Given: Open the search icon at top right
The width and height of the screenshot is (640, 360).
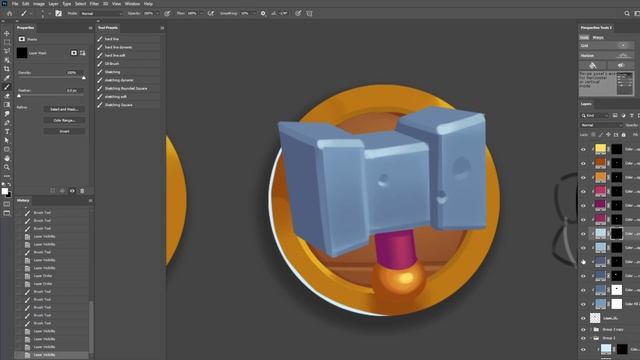Looking at the screenshot, I should pyautogui.click(x=627, y=13).
